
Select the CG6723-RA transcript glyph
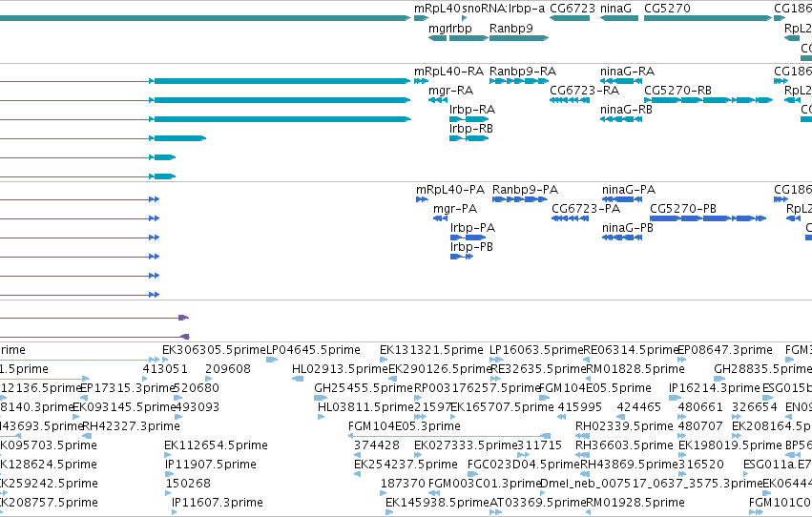click(570, 100)
